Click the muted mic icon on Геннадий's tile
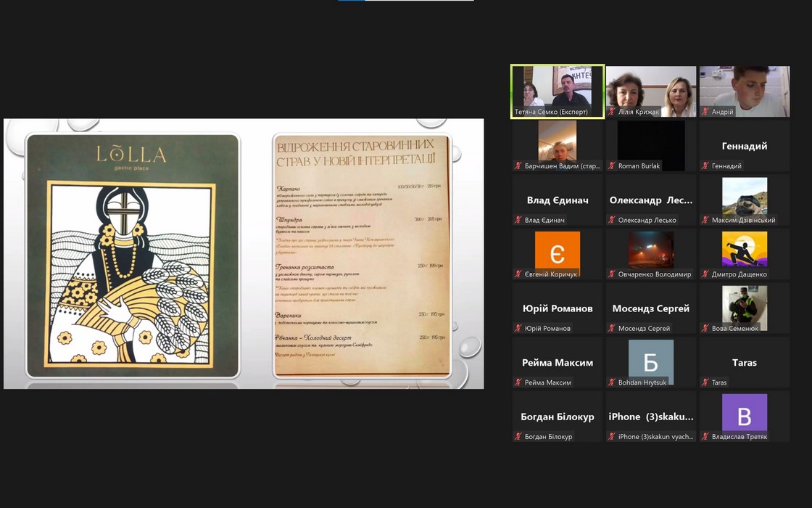The image size is (812, 508). 705,166
